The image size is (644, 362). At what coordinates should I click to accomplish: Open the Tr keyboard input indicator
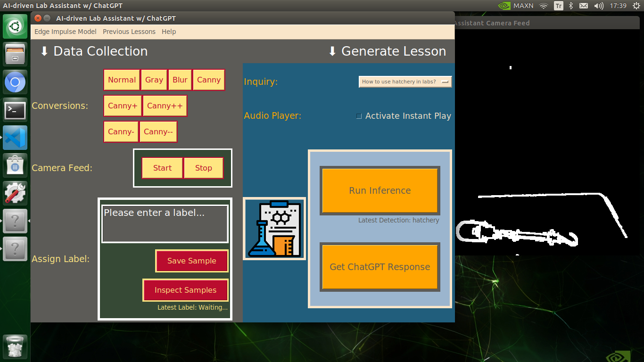pyautogui.click(x=559, y=6)
